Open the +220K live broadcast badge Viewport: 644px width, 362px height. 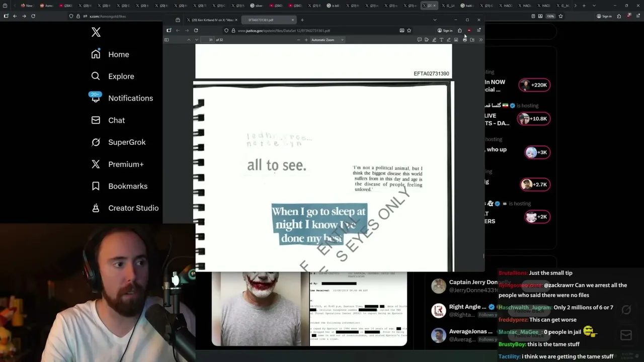coord(534,85)
